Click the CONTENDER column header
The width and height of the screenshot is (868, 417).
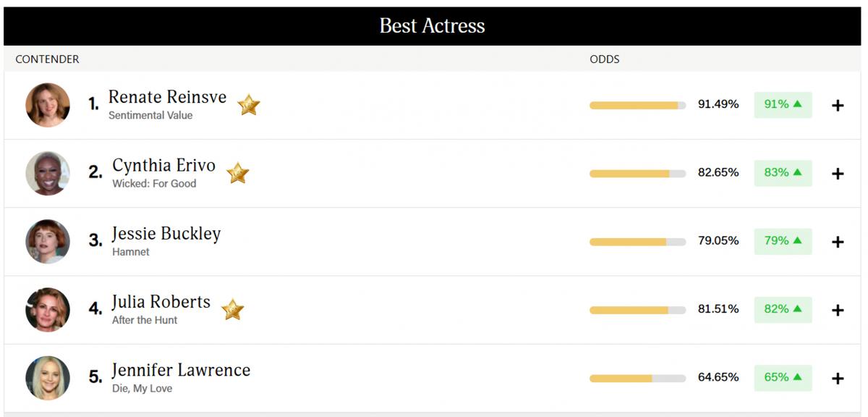tap(48, 59)
